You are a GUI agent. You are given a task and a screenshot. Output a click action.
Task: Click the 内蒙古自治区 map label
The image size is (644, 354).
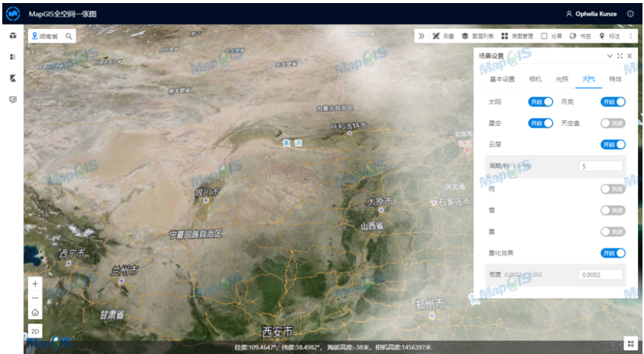335,108
